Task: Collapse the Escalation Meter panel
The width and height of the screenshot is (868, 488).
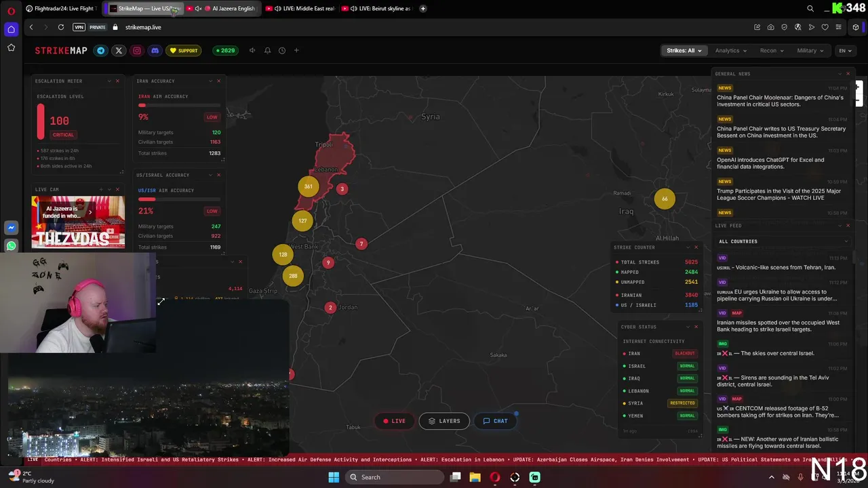Action: [x=109, y=81]
